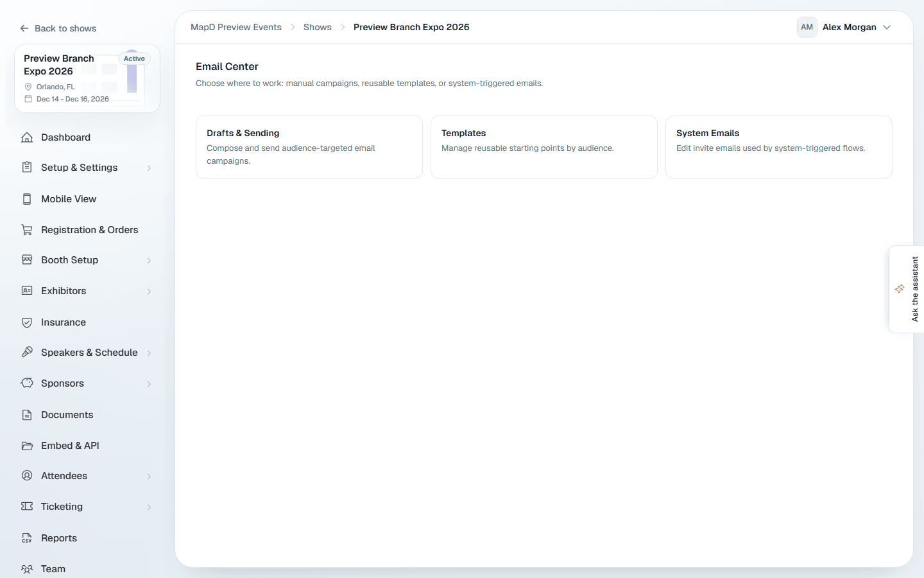Click the Preview Branch Expo 2026 show card
Viewport: 924px width, 578px height.
click(x=87, y=78)
